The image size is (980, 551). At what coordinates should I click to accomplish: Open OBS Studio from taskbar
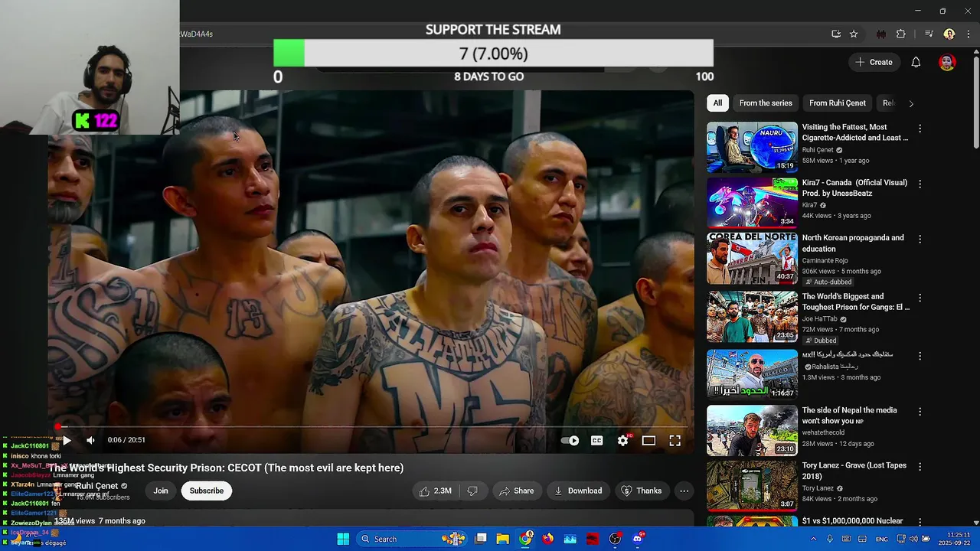615,539
